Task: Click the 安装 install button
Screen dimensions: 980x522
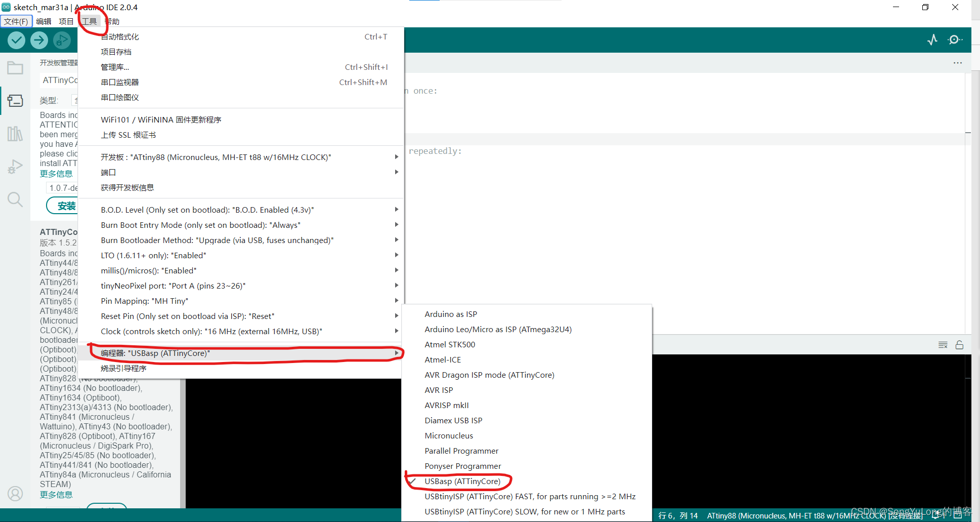Action: (63, 206)
